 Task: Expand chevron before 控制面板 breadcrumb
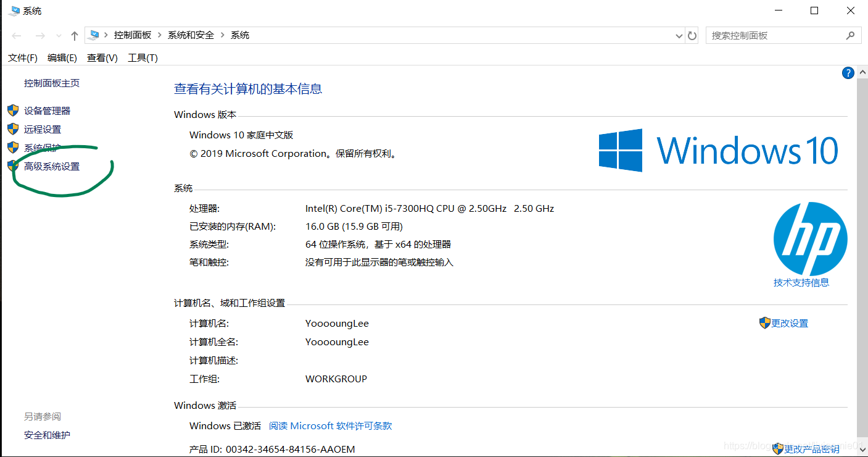[107, 35]
